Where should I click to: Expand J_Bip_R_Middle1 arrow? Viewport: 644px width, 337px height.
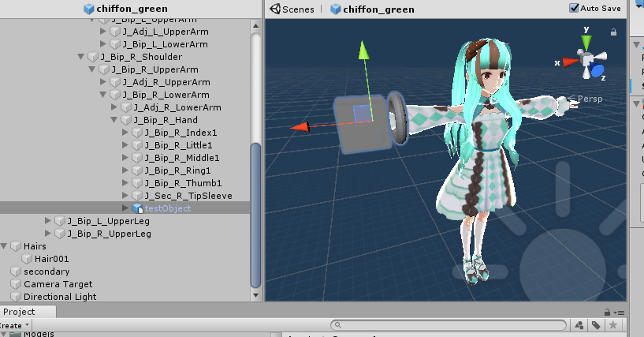tap(125, 157)
